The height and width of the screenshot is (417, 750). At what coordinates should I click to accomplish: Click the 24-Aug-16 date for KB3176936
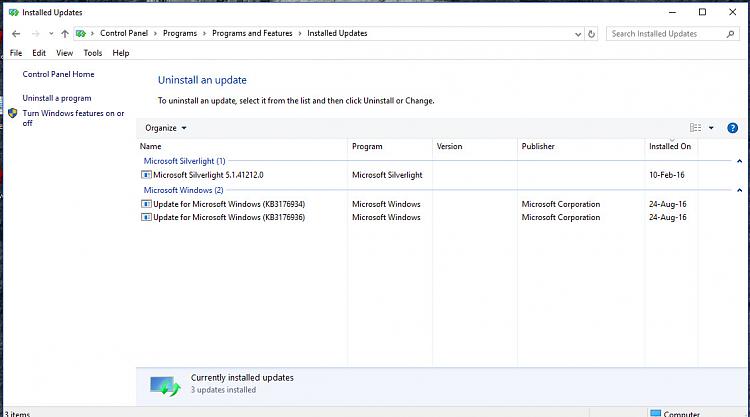(x=667, y=217)
